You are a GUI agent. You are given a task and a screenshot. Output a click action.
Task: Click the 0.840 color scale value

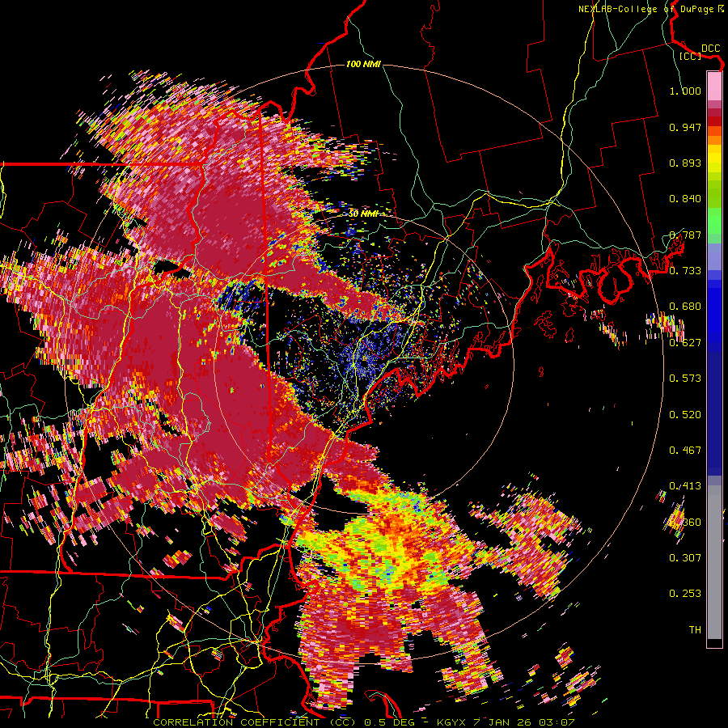tap(685, 199)
